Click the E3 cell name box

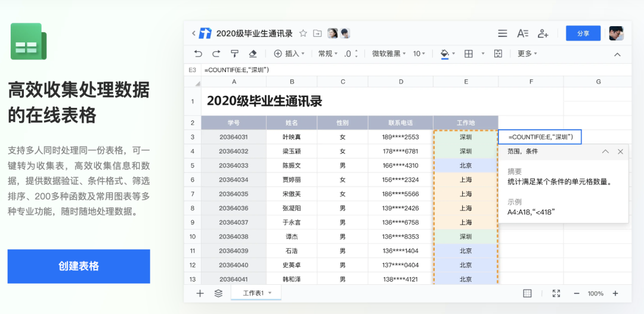[192, 70]
